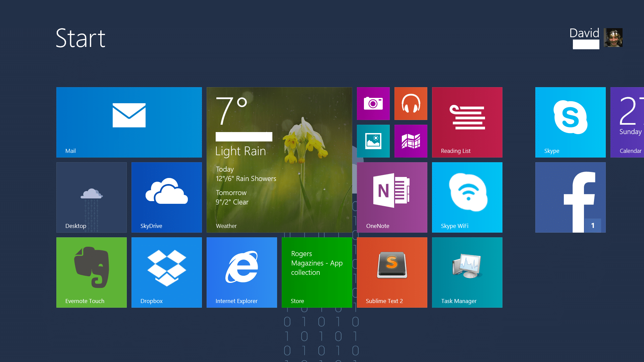Image resolution: width=644 pixels, height=362 pixels.
Task: Launch the Maps small tile
Action: coord(411,141)
